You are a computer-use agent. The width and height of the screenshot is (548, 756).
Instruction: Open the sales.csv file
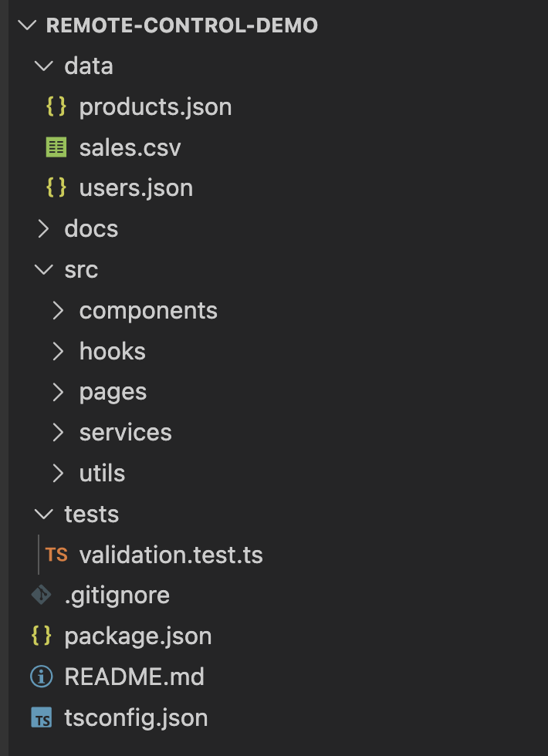[130, 147]
